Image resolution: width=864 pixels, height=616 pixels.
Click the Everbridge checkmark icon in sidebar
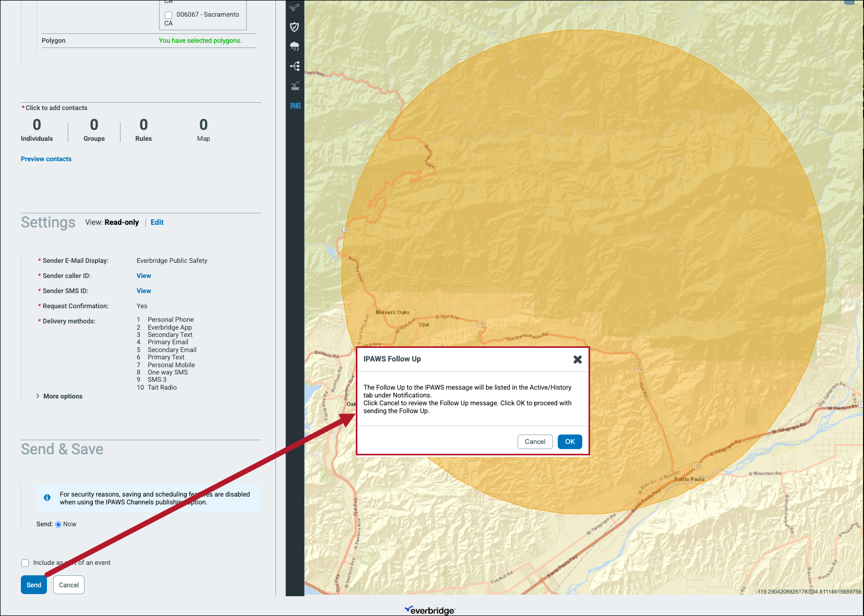295,8
